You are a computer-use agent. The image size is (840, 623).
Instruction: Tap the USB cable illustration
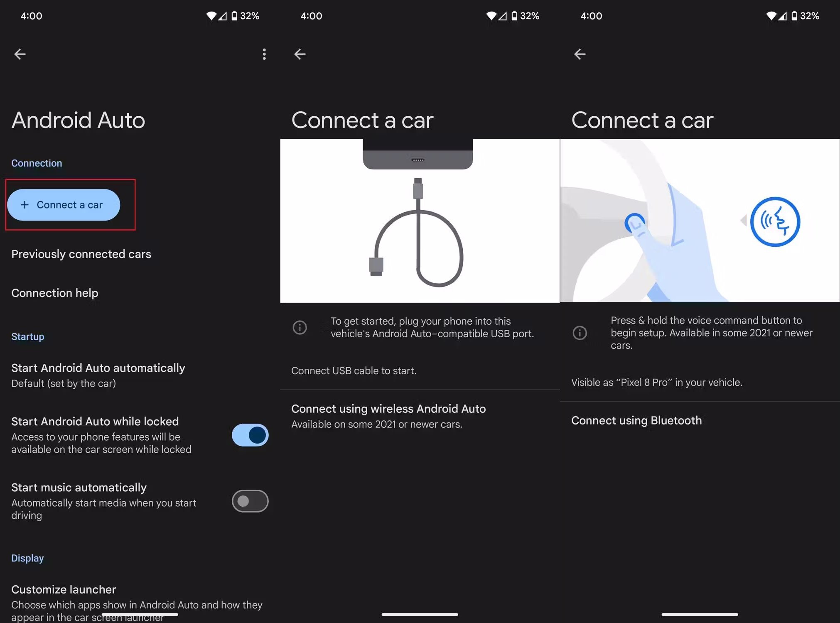420,221
